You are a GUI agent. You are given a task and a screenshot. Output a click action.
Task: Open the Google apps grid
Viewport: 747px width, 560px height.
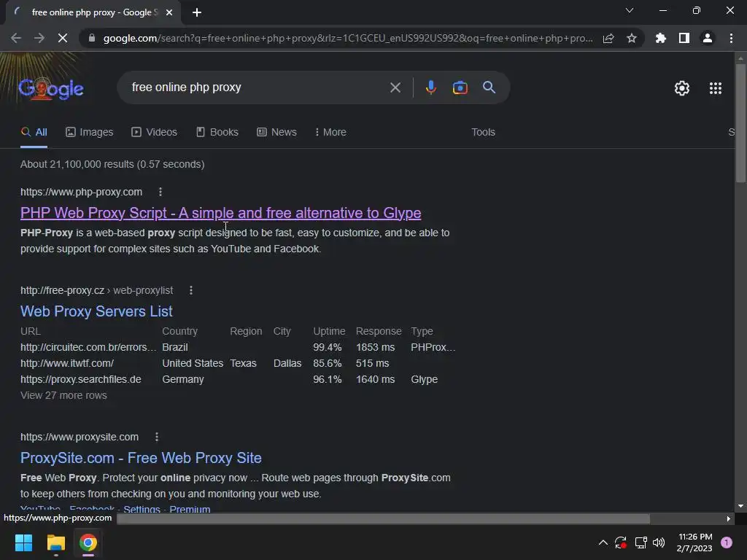[x=716, y=88]
